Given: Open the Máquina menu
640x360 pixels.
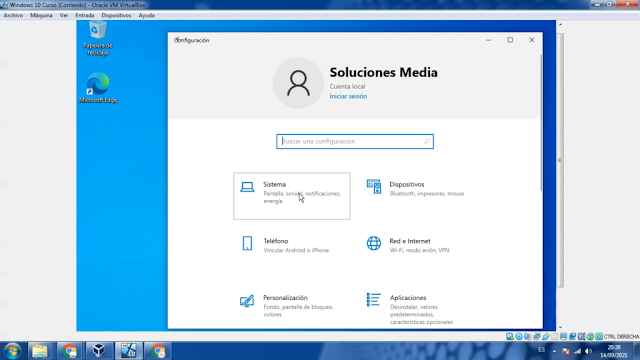Looking at the screenshot, I should tap(41, 16).
